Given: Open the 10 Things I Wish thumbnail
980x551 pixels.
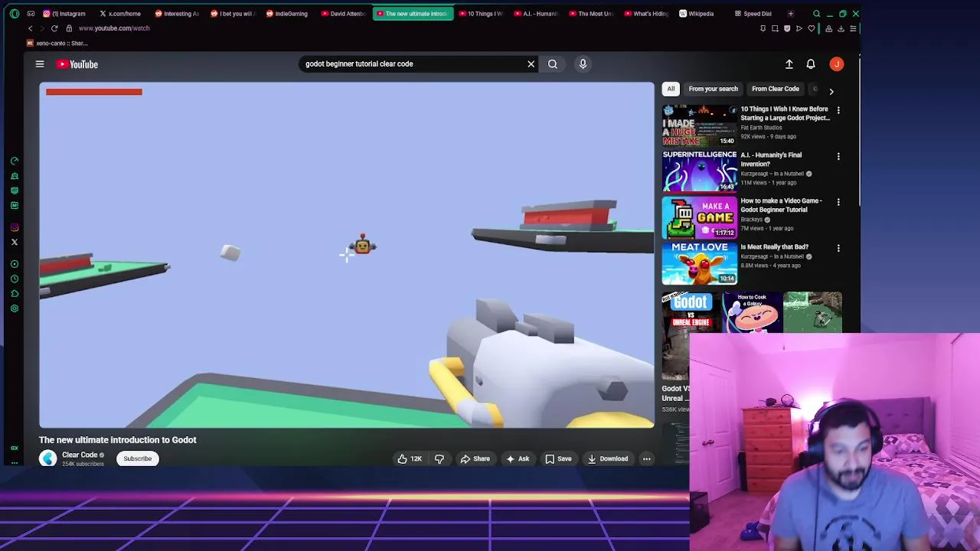Looking at the screenshot, I should tap(699, 126).
